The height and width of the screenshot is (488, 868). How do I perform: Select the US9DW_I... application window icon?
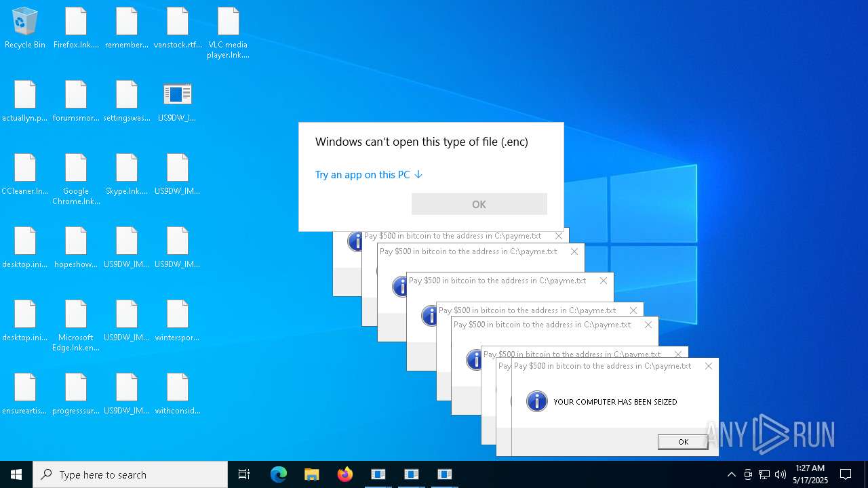(x=178, y=102)
